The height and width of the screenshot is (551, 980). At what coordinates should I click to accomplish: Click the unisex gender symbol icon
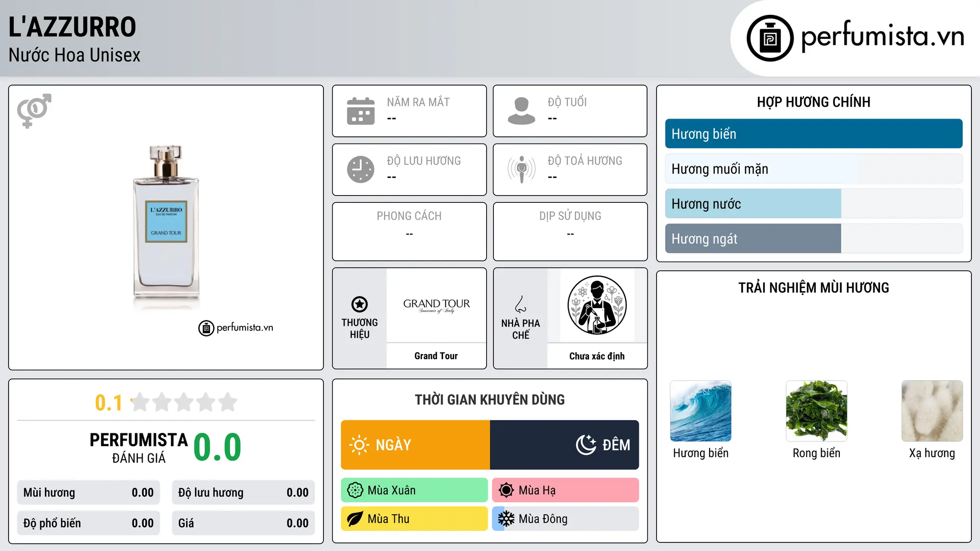pyautogui.click(x=34, y=110)
